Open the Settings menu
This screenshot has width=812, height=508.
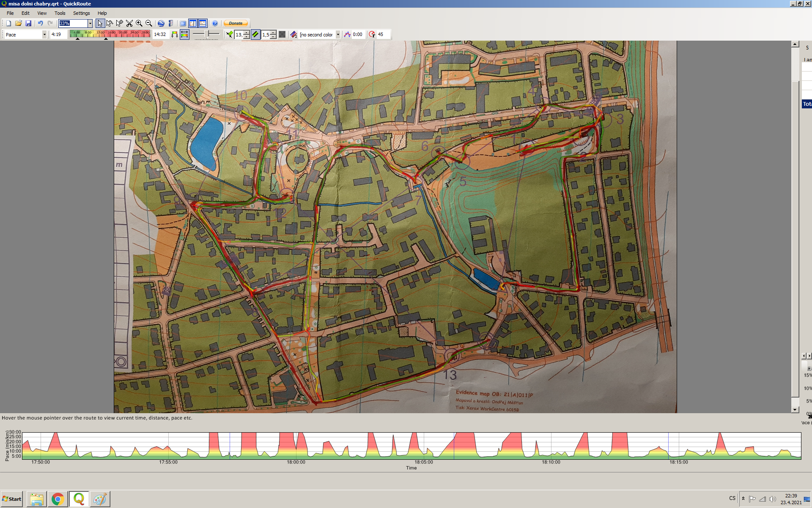point(81,13)
